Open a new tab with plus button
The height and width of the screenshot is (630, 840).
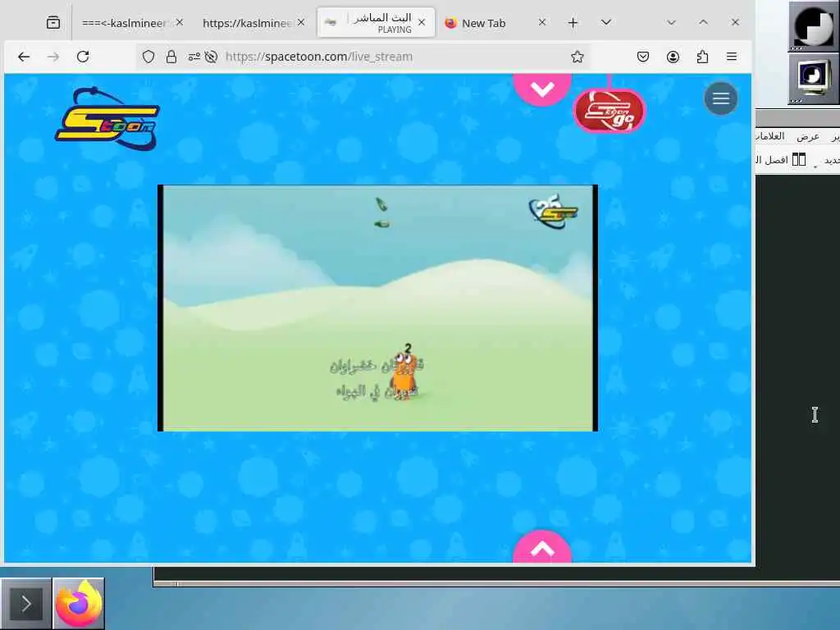click(573, 22)
